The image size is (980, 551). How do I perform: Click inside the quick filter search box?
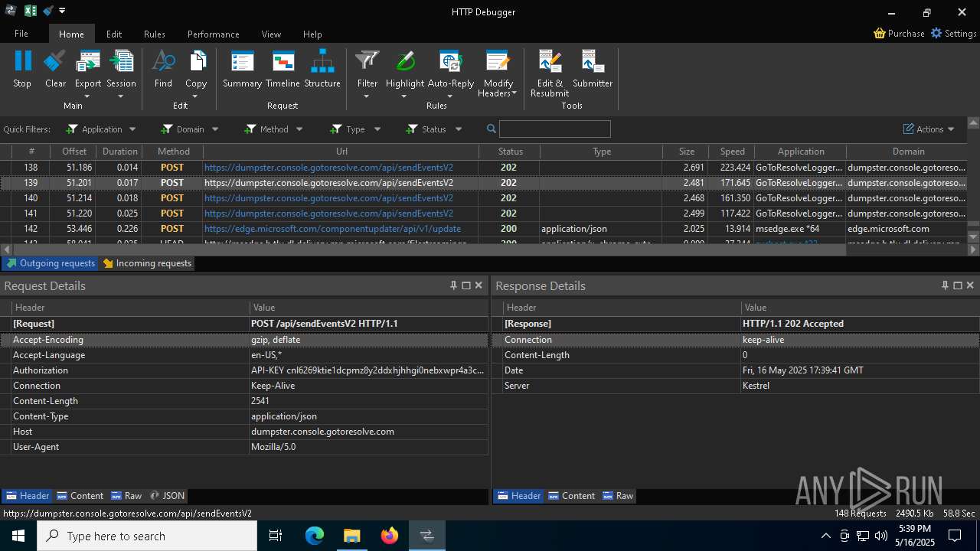click(x=554, y=129)
